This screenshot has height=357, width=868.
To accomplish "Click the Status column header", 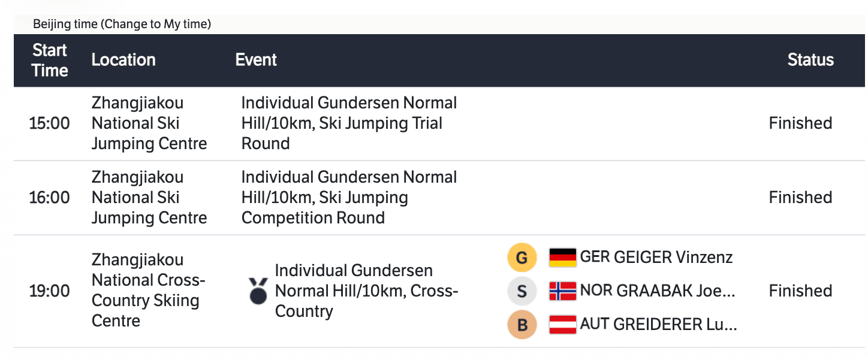I will pyautogui.click(x=810, y=60).
